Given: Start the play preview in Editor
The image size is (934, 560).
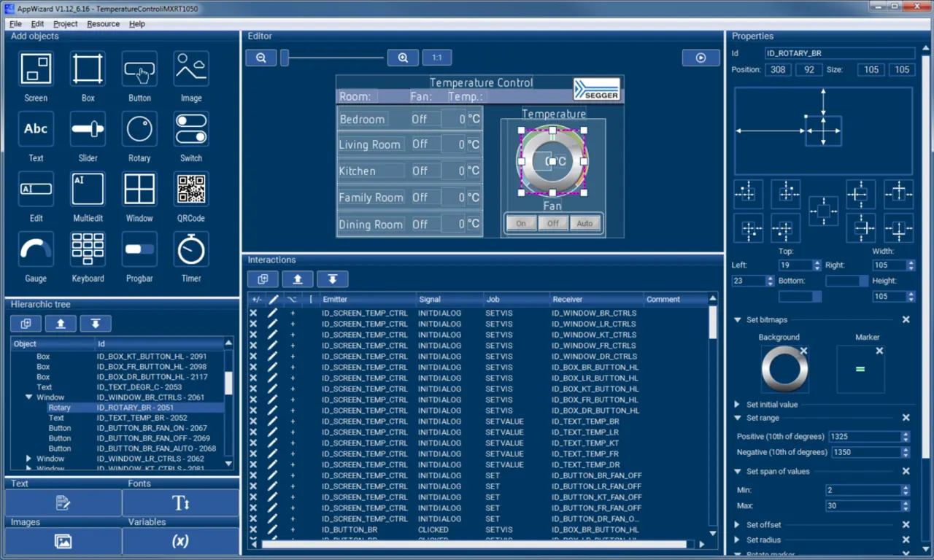Looking at the screenshot, I should (x=700, y=58).
